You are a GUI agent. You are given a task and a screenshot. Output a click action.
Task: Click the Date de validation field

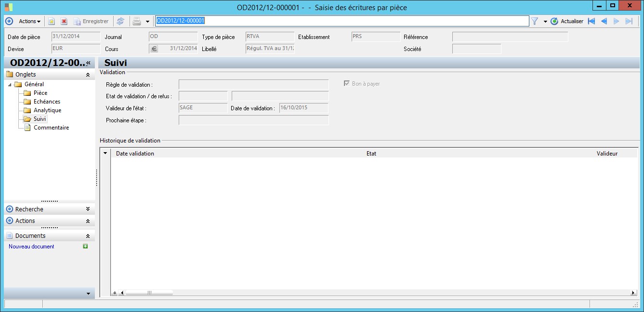tap(304, 108)
